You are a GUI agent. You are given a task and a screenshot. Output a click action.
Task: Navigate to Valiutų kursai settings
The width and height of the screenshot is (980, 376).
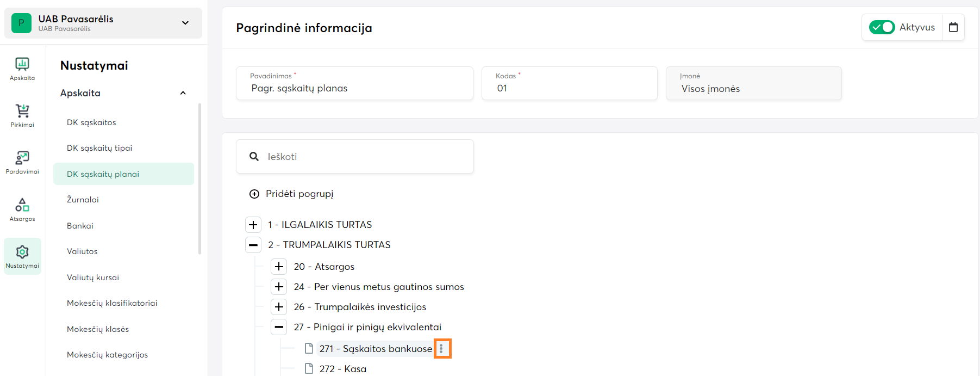point(93,278)
